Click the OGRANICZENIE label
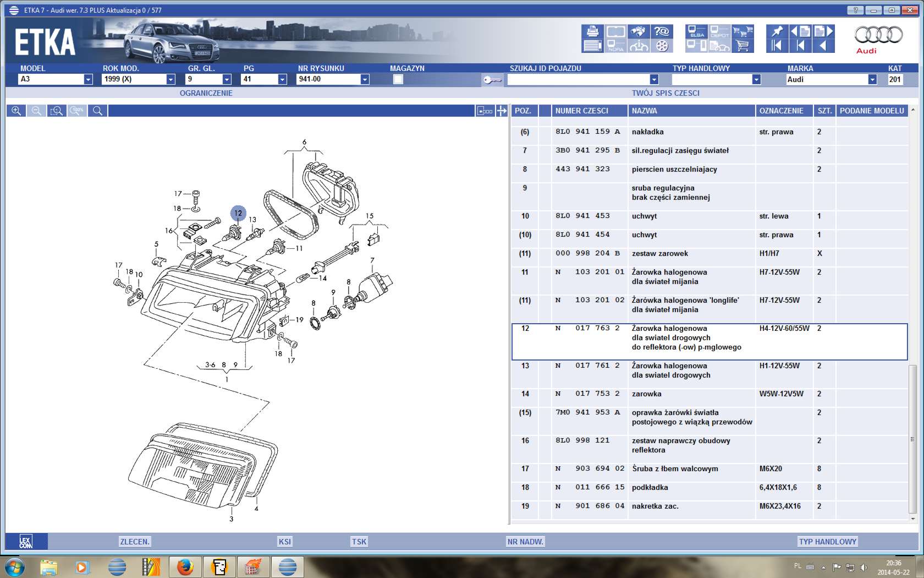 [x=206, y=93]
